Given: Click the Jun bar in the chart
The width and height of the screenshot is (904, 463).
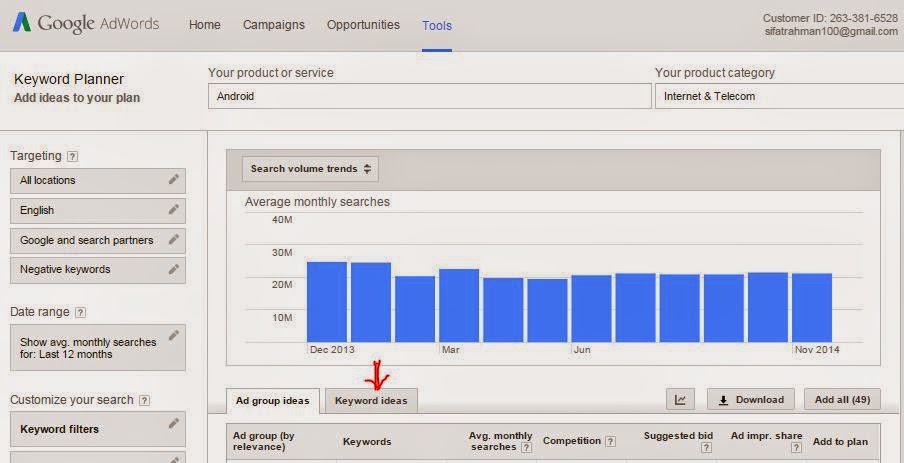Looking at the screenshot, I should (591, 308).
